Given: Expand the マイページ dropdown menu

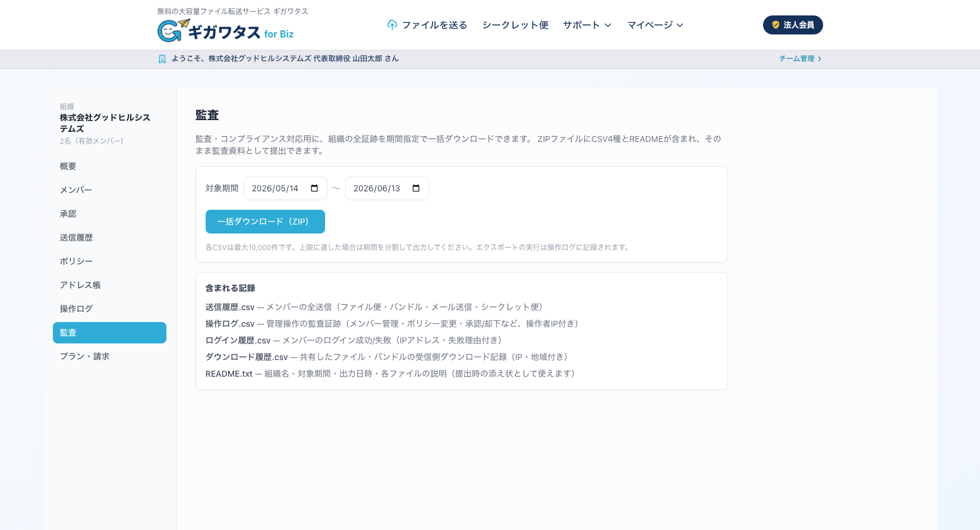Looking at the screenshot, I should pyautogui.click(x=656, y=25).
